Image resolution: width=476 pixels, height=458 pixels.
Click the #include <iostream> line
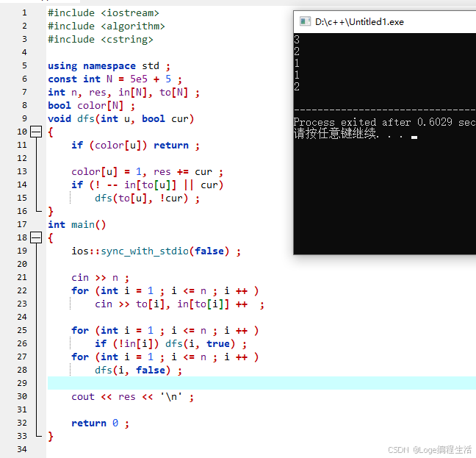[104, 13]
